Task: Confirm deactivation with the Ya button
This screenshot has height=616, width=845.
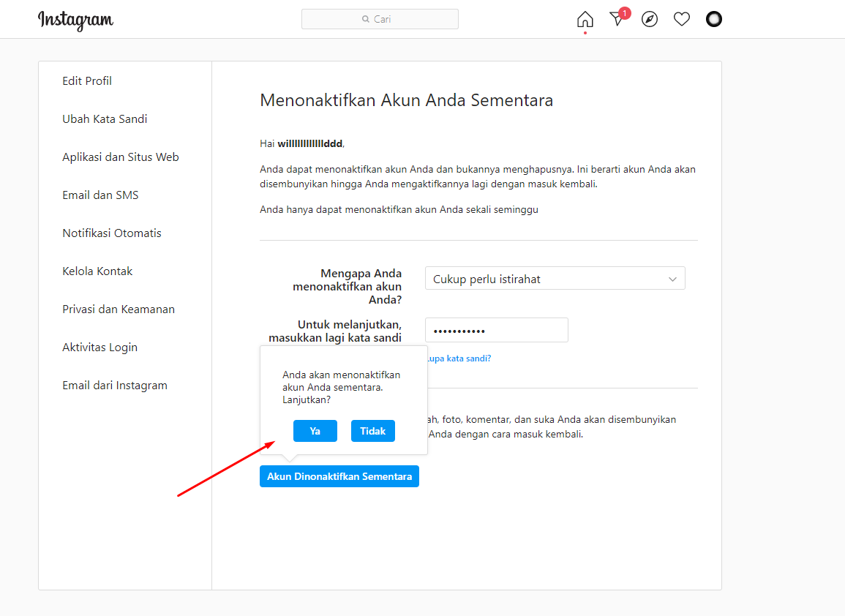Action: click(x=315, y=431)
